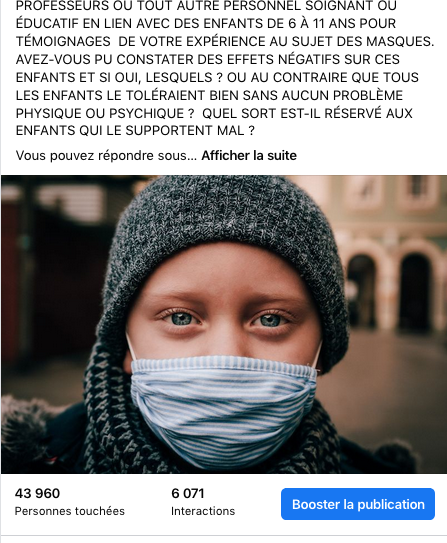Click the "Vous pouvez répondre sous…" text
This screenshot has width=447, height=543.
point(106,155)
